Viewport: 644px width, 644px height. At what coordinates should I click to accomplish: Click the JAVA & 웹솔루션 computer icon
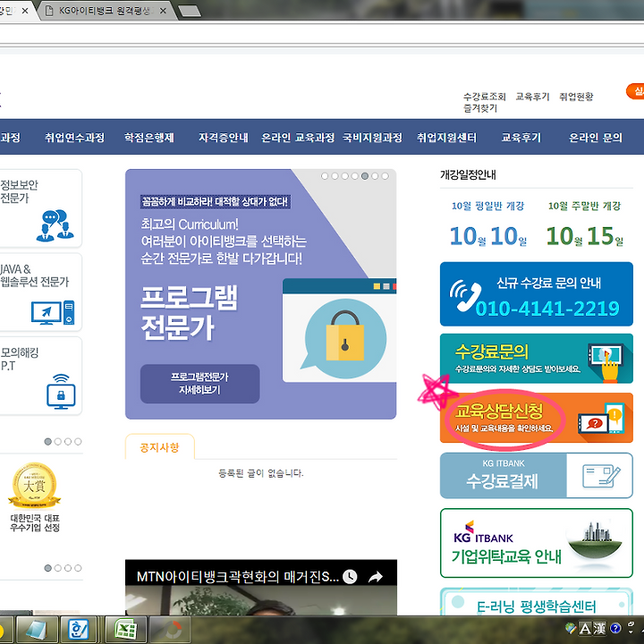[x=53, y=312]
